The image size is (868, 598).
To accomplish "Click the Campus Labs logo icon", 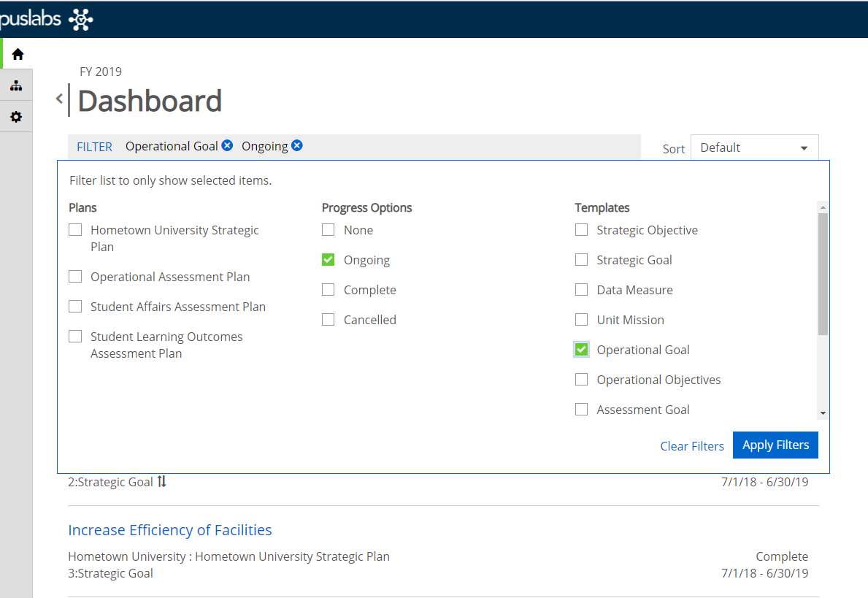I will (x=81, y=20).
